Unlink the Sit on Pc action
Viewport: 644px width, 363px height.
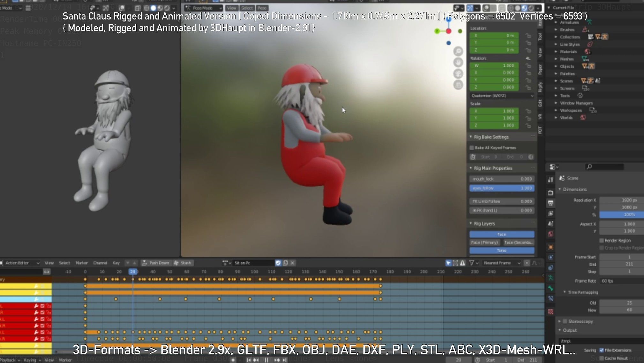(x=292, y=263)
